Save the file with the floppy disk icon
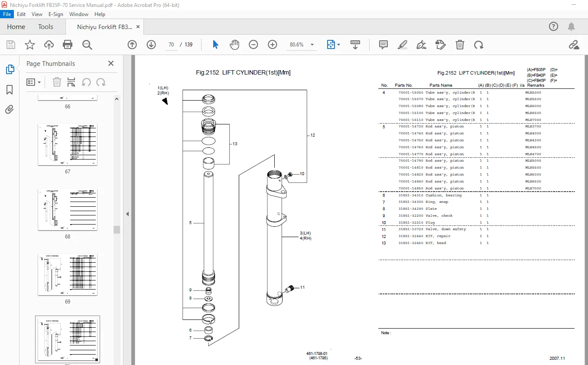This screenshot has height=365, width=588. click(x=11, y=45)
